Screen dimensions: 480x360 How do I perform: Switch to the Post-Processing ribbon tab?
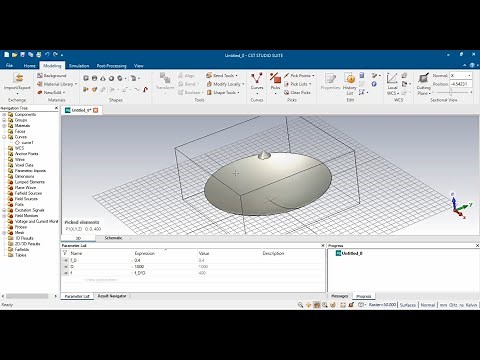point(112,66)
